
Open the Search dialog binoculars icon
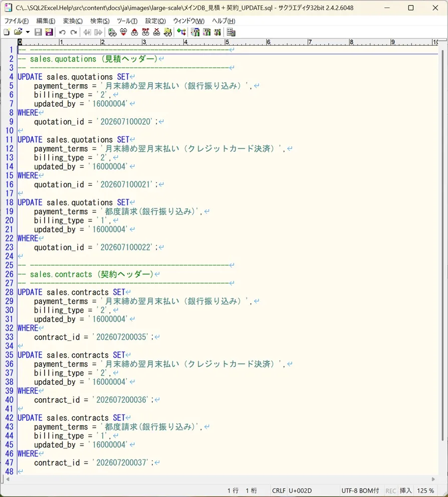(x=112, y=32)
